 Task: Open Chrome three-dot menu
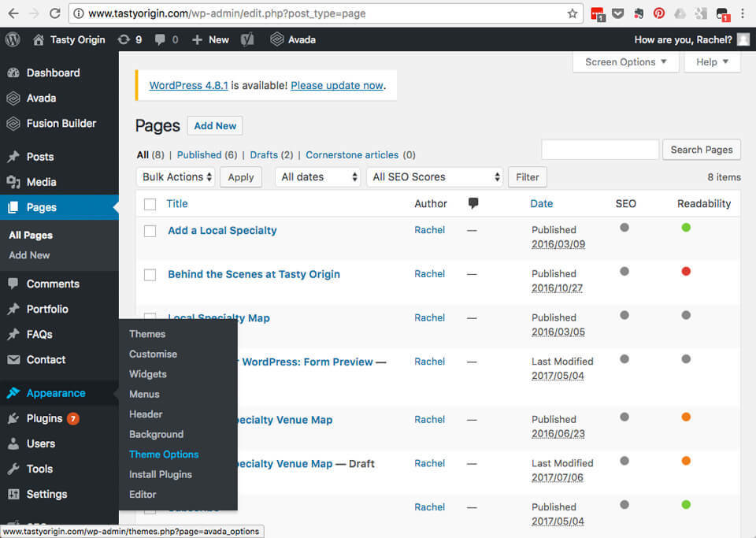pyautogui.click(x=743, y=13)
